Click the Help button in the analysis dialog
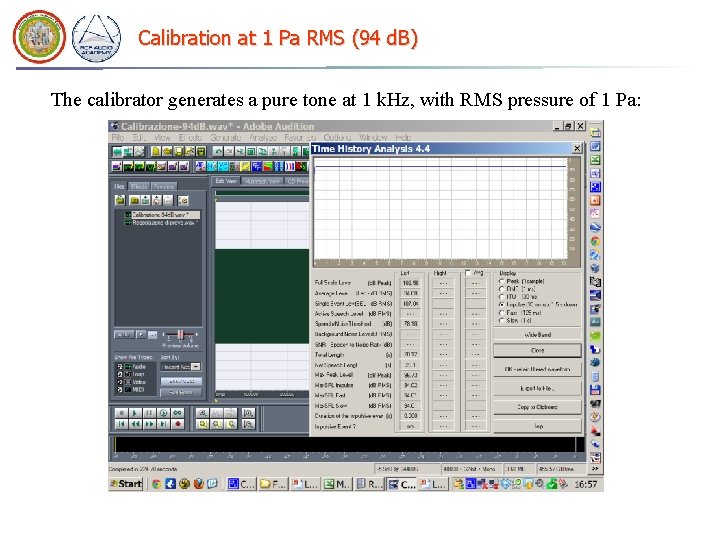Image resolution: width=720 pixels, height=540 pixels. pyautogui.click(x=537, y=426)
